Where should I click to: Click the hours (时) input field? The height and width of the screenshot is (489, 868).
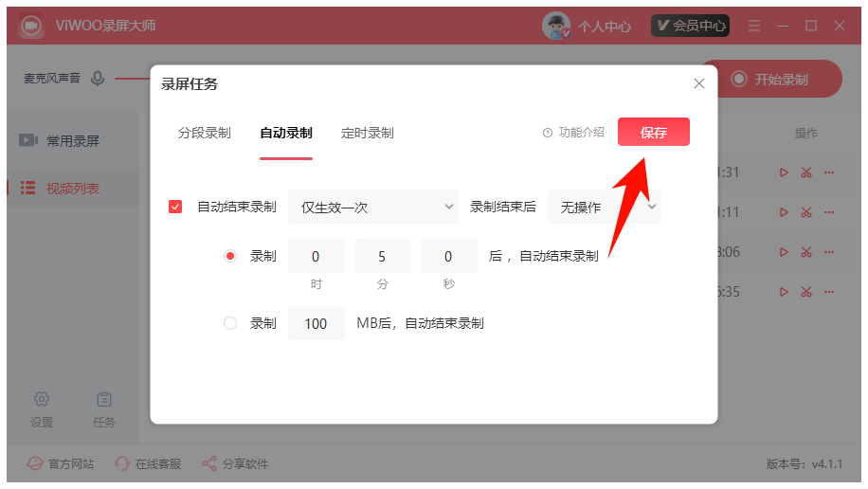[316, 256]
